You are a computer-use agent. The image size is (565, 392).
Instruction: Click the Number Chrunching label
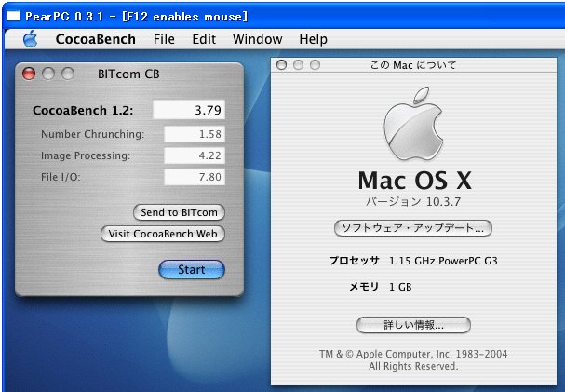[92, 134]
